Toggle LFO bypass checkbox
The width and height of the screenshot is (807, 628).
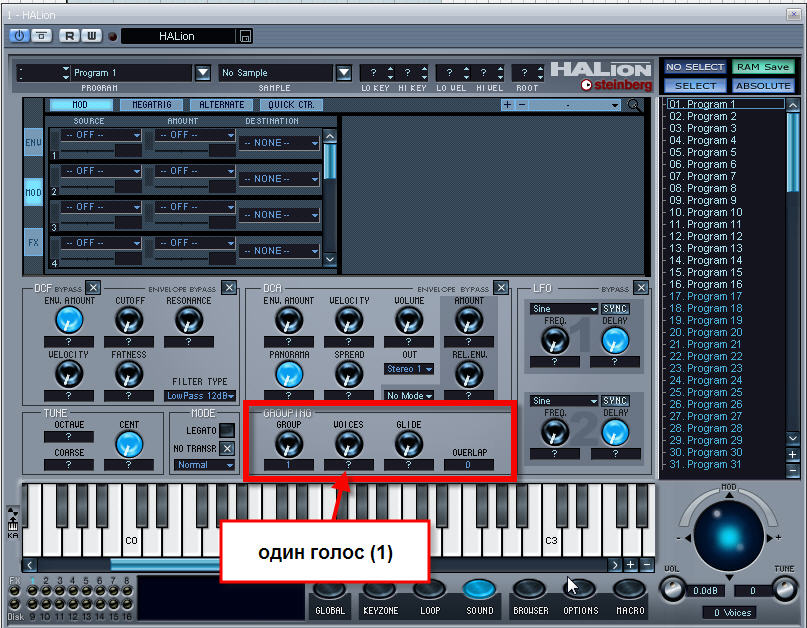pyautogui.click(x=641, y=287)
